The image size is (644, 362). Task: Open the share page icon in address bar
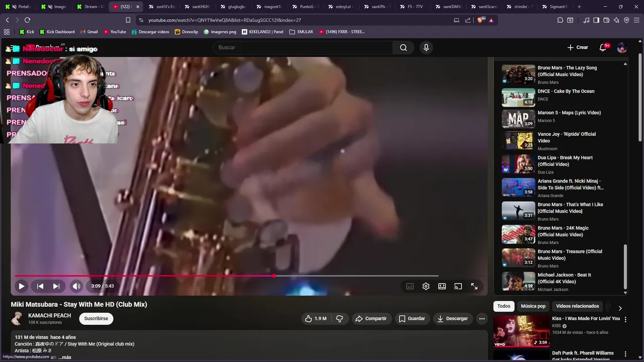468,20
